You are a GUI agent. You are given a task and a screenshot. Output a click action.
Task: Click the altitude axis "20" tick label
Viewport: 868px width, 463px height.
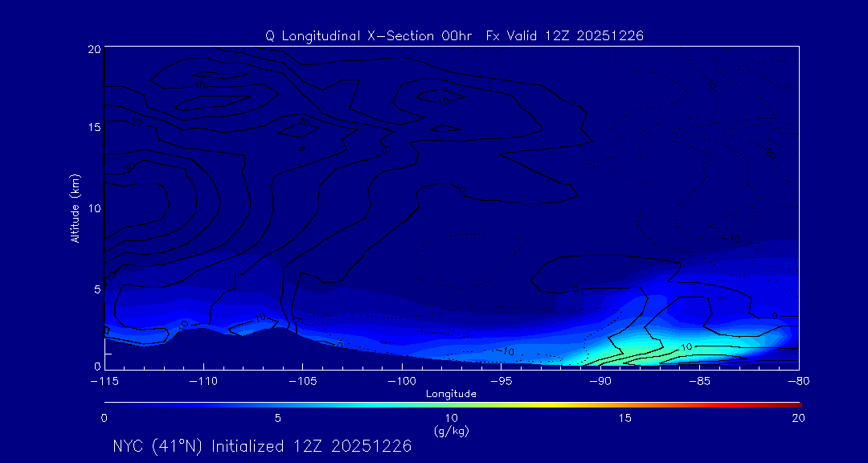point(95,49)
